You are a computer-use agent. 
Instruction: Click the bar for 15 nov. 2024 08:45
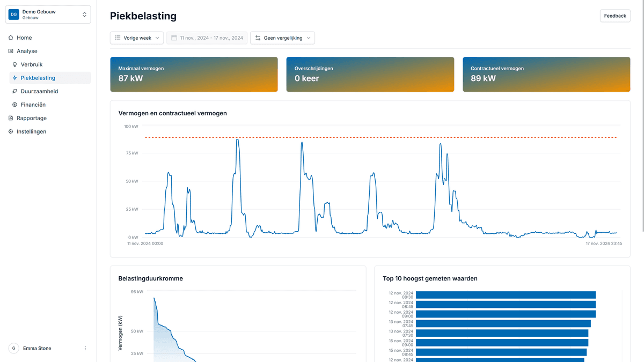tap(501, 352)
